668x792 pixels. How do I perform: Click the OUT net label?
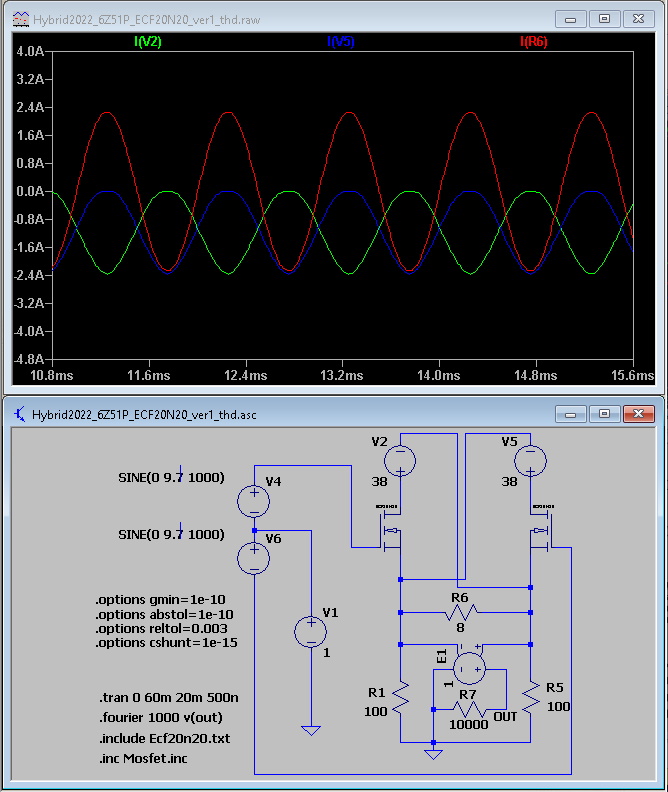(x=506, y=717)
